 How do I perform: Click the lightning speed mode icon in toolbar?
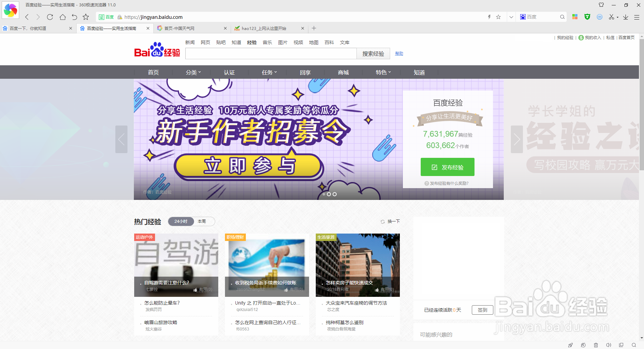coord(489,17)
